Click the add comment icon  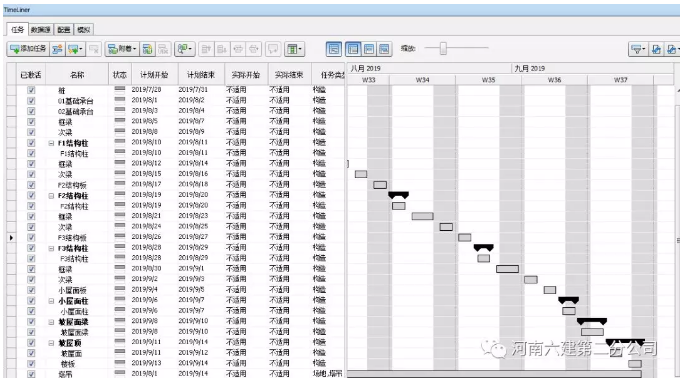pos(273,49)
